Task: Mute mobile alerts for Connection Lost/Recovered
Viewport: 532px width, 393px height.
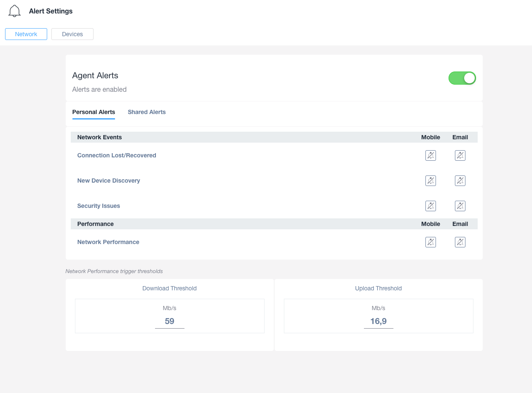Action: pos(430,155)
